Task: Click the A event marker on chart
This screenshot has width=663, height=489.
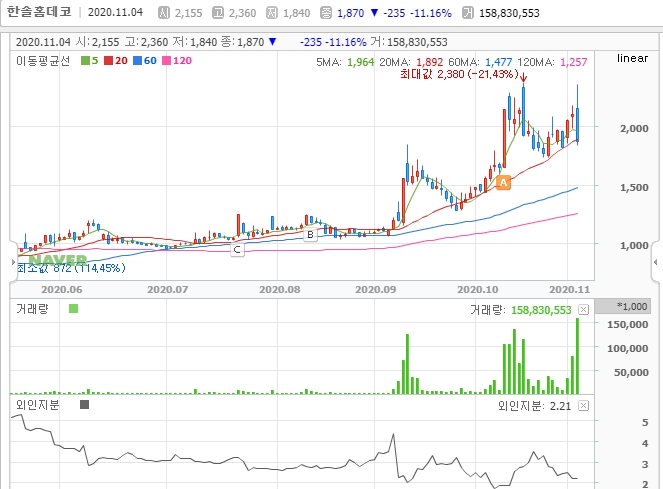Action: (x=503, y=183)
